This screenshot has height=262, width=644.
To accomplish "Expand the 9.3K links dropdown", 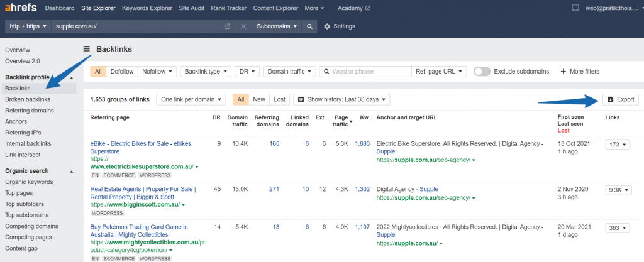I will [619, 190].
